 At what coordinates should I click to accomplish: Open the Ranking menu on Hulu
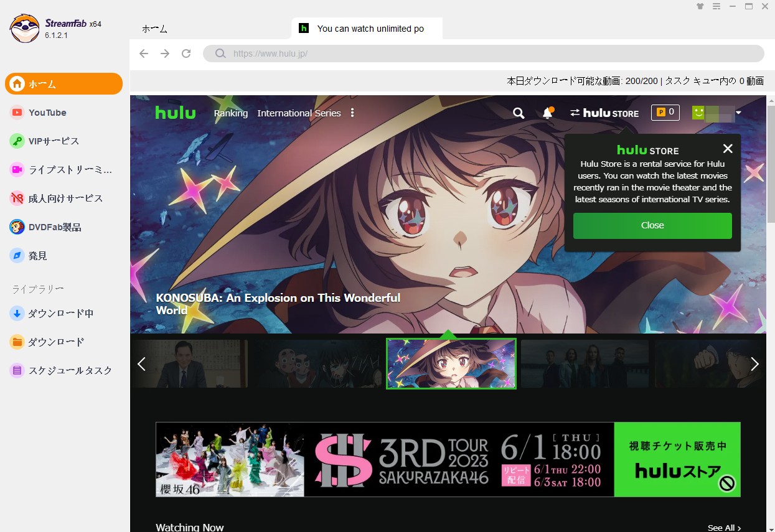point(231,113)
